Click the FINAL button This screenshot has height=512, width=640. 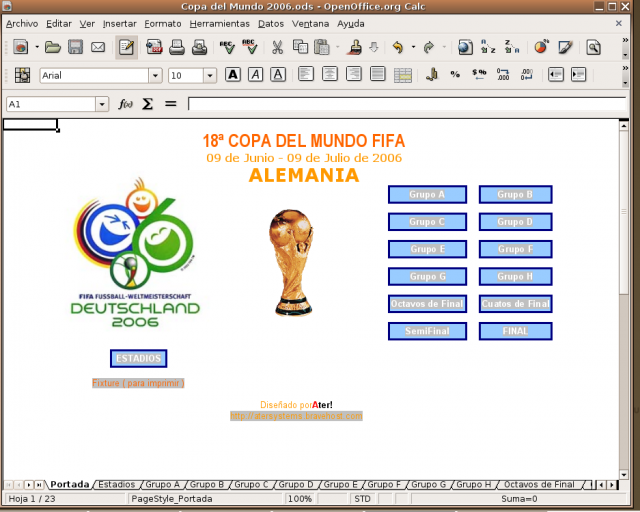pos(516,331)
